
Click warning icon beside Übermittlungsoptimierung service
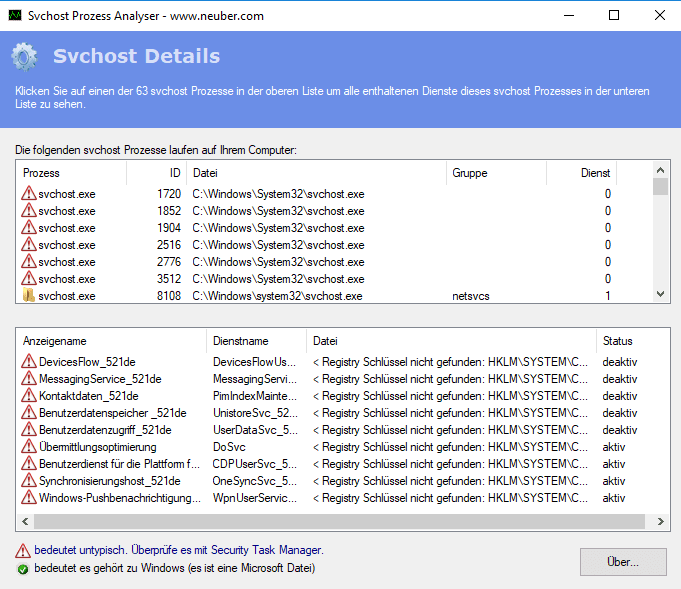(x=28, y=447)
